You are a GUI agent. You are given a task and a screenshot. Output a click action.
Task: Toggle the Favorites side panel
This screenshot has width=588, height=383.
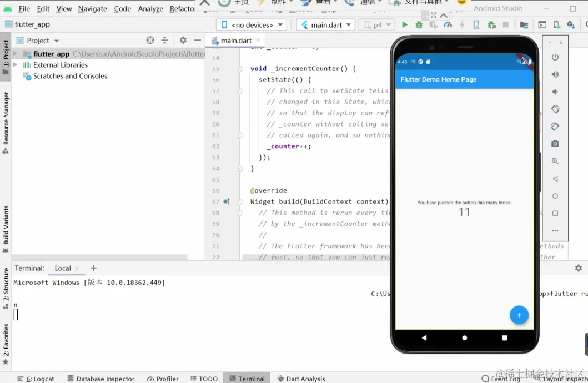tap(6, 344)
